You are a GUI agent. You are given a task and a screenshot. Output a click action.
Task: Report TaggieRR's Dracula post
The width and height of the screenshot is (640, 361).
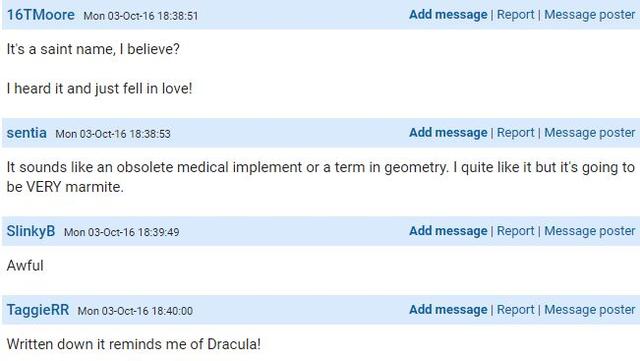515,310
